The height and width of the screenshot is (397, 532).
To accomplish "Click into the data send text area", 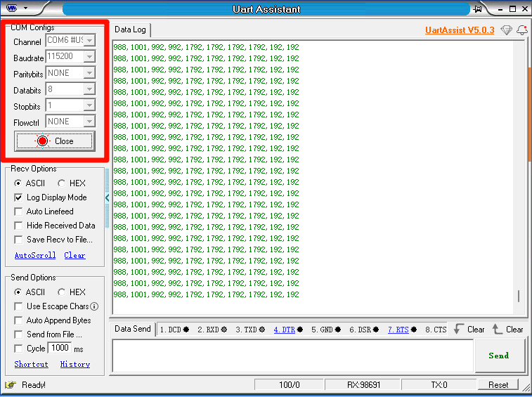I will point(293,356).
